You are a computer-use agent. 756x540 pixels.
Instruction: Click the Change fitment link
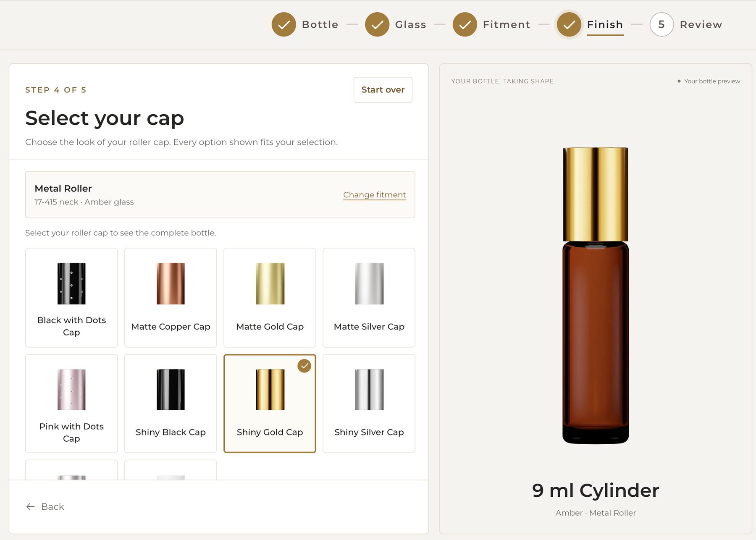(375, 195)
